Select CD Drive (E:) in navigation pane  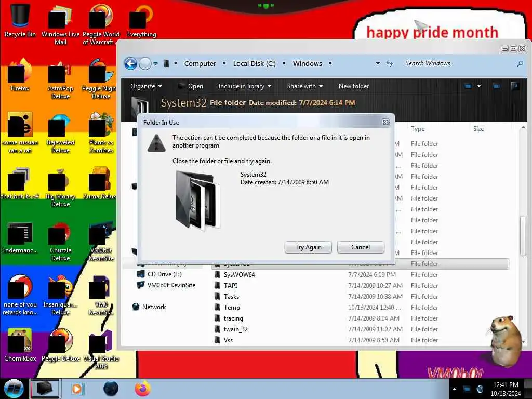click(159, 274)
